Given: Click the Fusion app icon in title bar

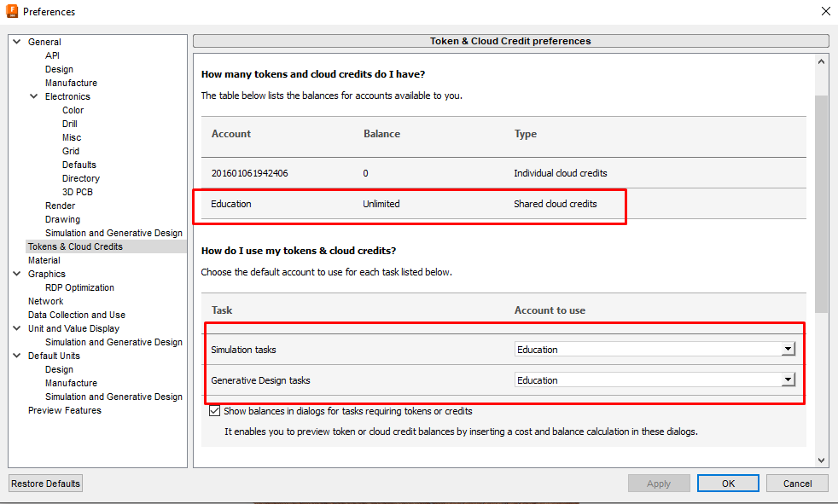Looking at the screenshot, I should (12, 11).
